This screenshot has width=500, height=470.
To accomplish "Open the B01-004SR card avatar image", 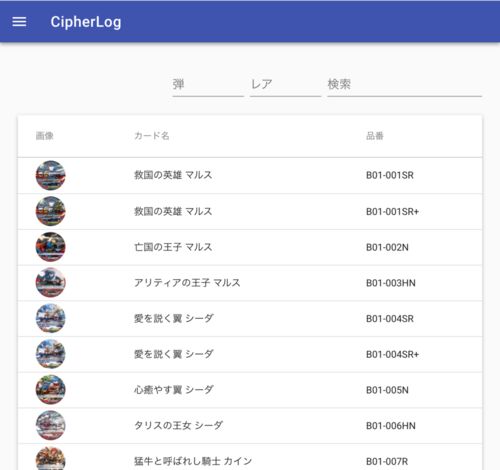I will point(50,318).
